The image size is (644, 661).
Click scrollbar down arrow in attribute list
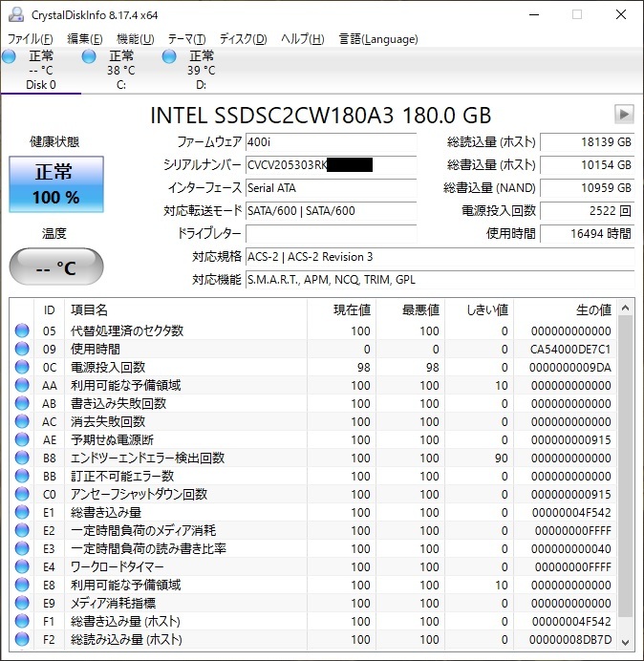click(x=626, y=642)
